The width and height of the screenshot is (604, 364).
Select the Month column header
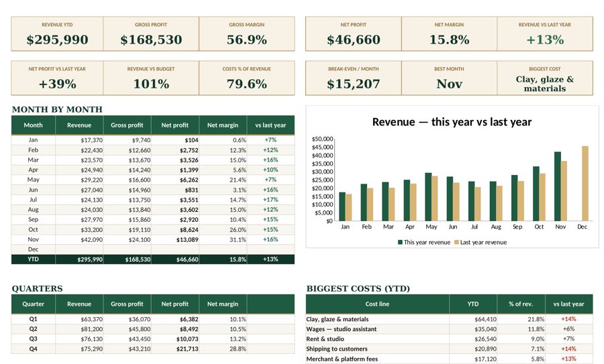tap(33, 125)
